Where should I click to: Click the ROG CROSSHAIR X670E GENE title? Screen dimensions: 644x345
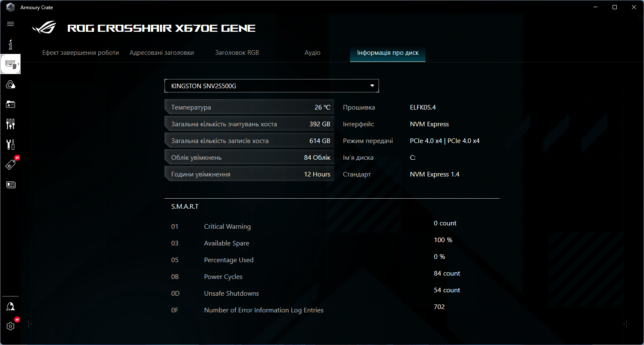(x=162, y=28)
